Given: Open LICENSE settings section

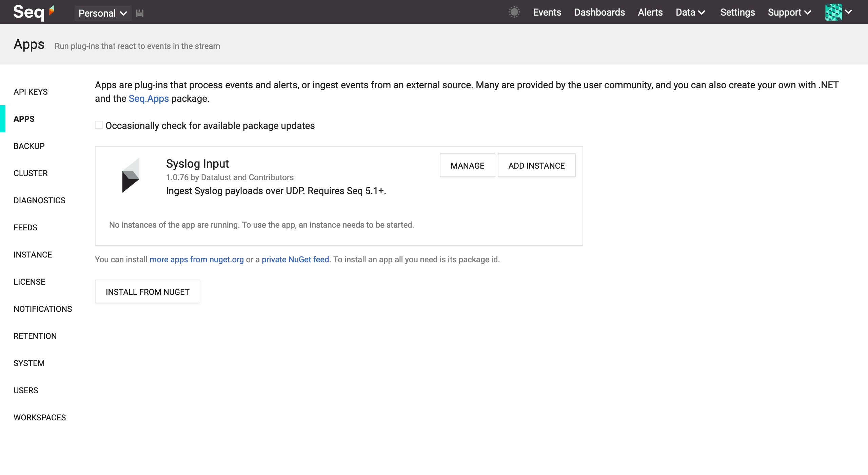Looking at the screenshot, I should click(x=29, y=282).
